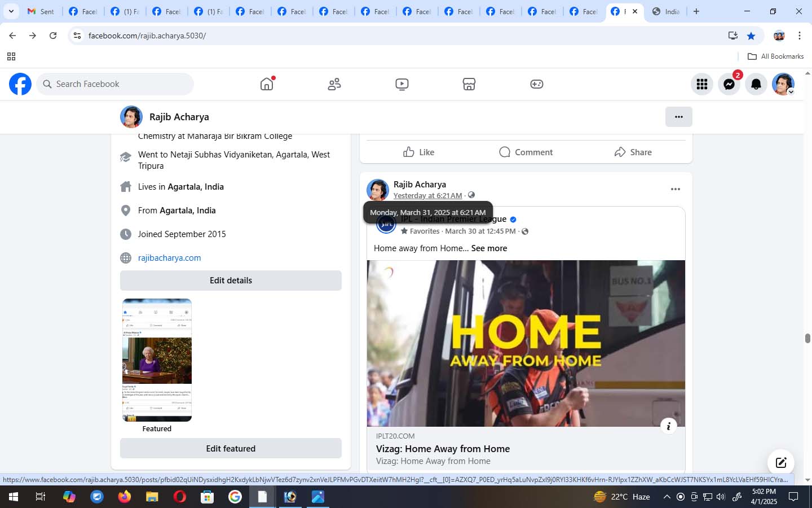Screen dimensions: 812x508
Task: Open File Explorer from the taskbar
Action: click(152, 497)
